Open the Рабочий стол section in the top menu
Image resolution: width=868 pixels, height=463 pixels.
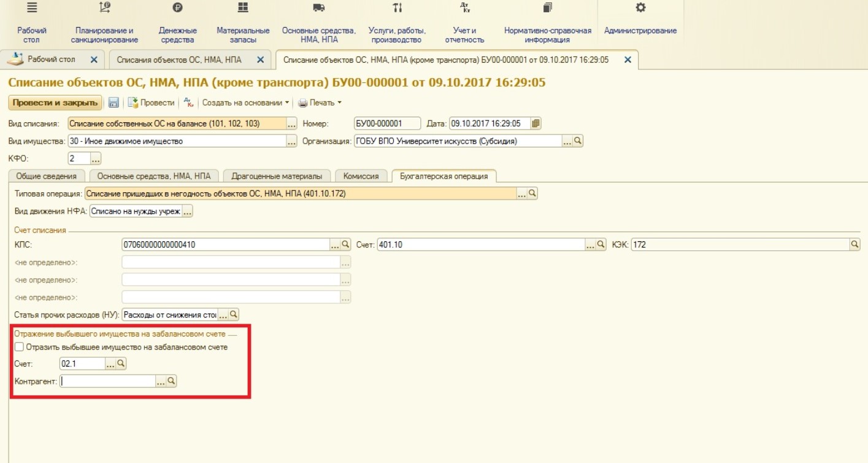(31, 23)
